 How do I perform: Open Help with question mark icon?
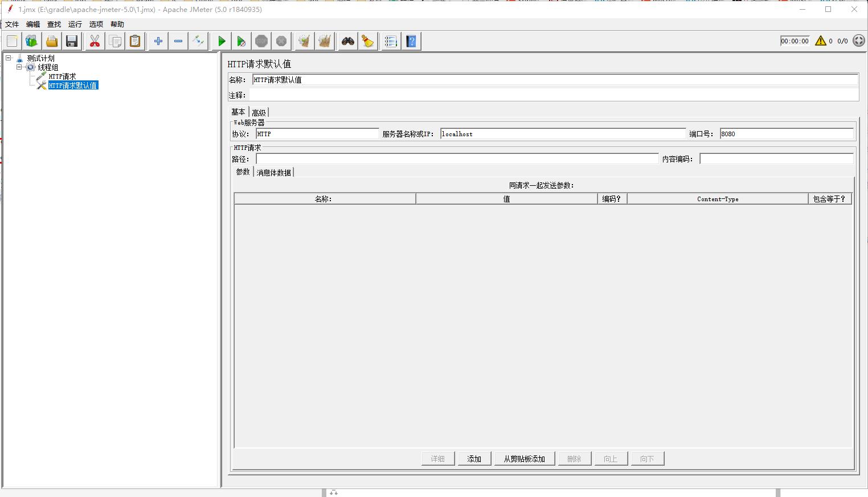coord(411,41)
